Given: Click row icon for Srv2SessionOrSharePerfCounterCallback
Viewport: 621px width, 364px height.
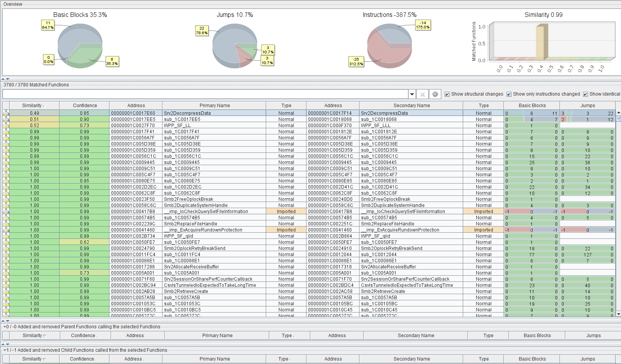Looking at the screenshot, I should pos(6,279).
